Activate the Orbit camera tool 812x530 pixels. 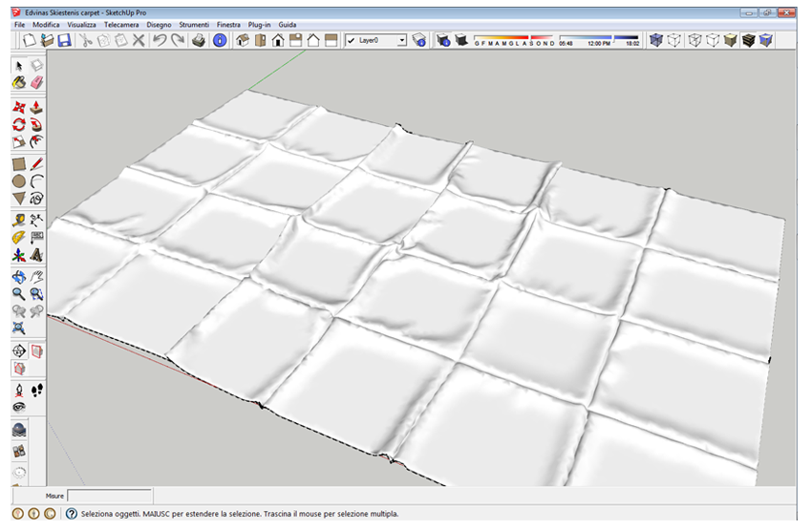19,278
